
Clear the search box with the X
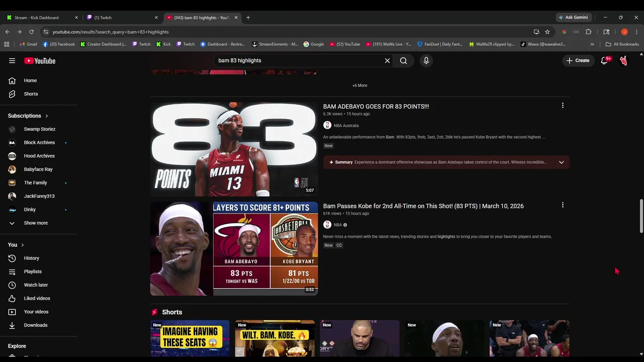pyautogui.click(x=387, y=61)
